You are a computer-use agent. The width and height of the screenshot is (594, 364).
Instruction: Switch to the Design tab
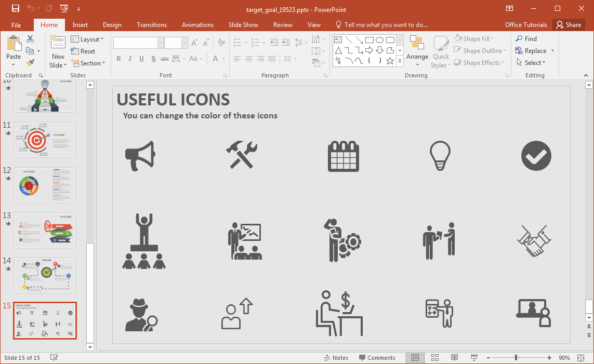coord(112,25)
